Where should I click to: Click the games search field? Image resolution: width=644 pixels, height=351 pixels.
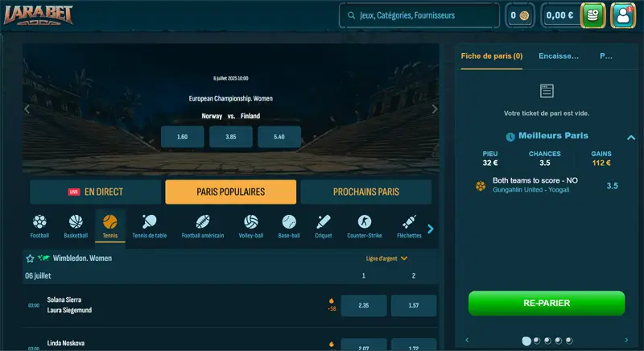419,15
